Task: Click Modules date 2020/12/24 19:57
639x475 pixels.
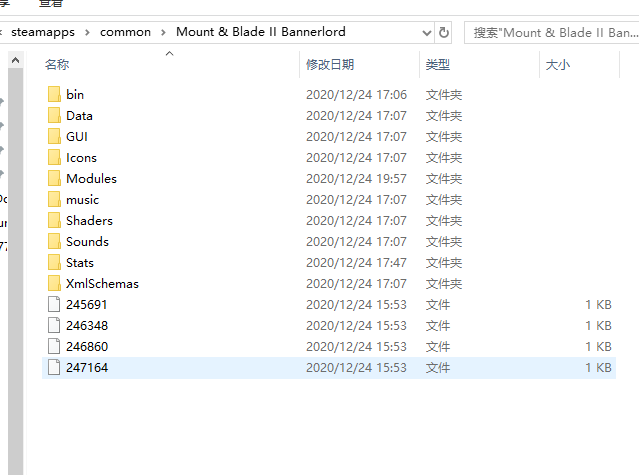Action: click(x=356, y=178)
